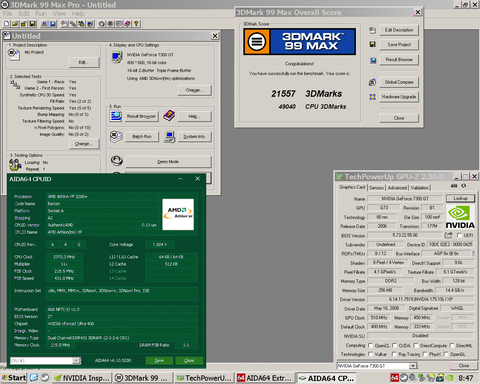Click the BIOS share export icon in GPU-Z
The height and width of the screenshot is (384, 480).
coord(449,235)
